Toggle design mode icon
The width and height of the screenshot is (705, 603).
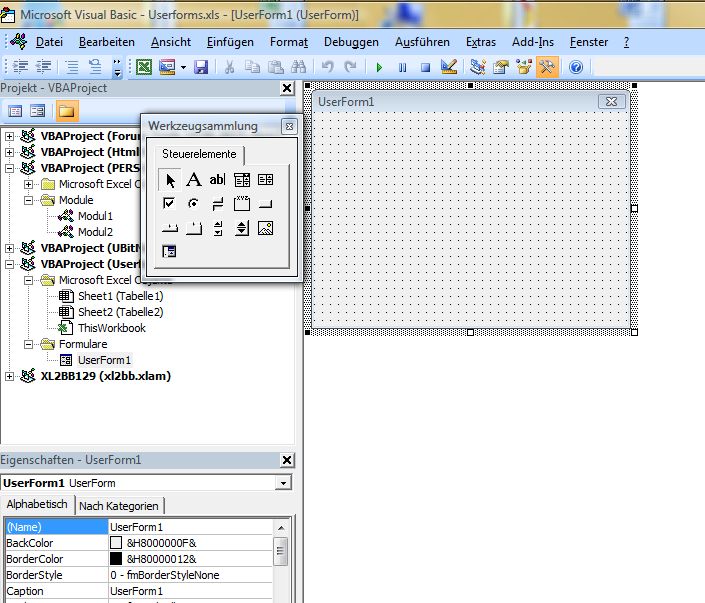point(449,67)
